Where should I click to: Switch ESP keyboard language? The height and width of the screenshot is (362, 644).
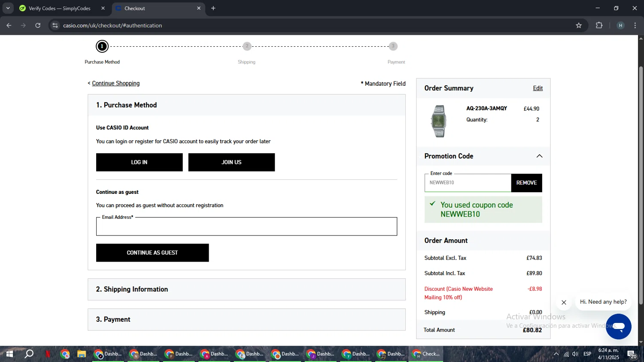pyautogui.click(x=587, y=354)
